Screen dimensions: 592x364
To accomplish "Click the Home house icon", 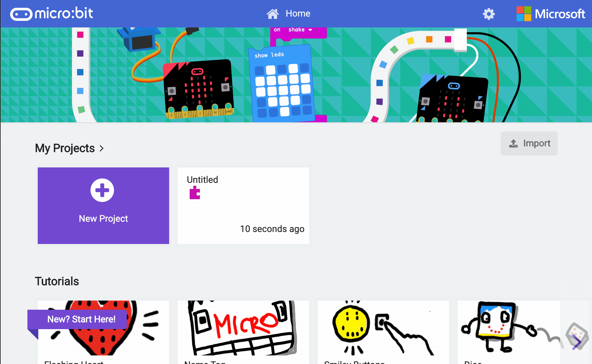I will (273, 13).
